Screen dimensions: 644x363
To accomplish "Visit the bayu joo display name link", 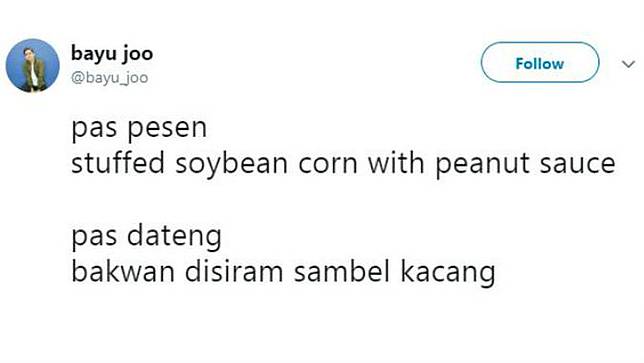I will click(x=112, y=54).
